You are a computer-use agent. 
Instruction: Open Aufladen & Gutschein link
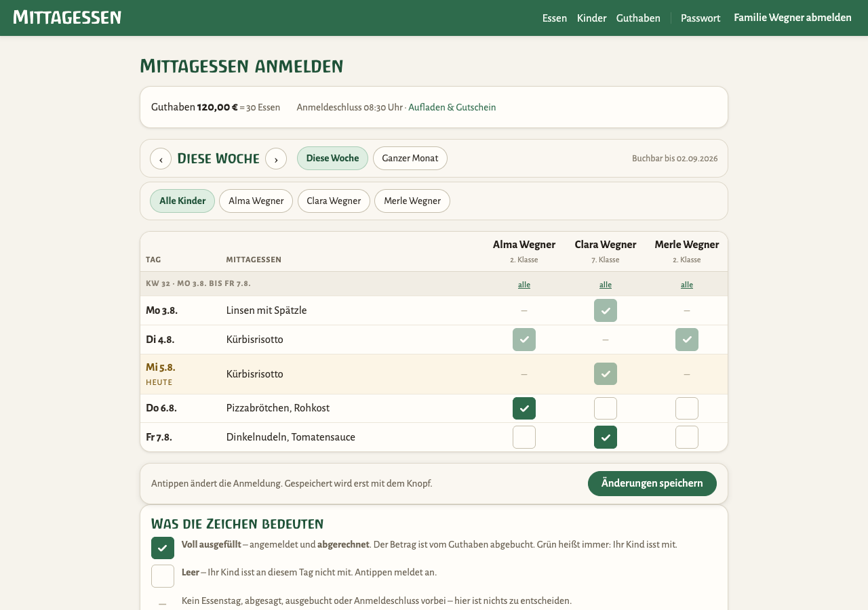pyautogui.click(x=452, y=107)
